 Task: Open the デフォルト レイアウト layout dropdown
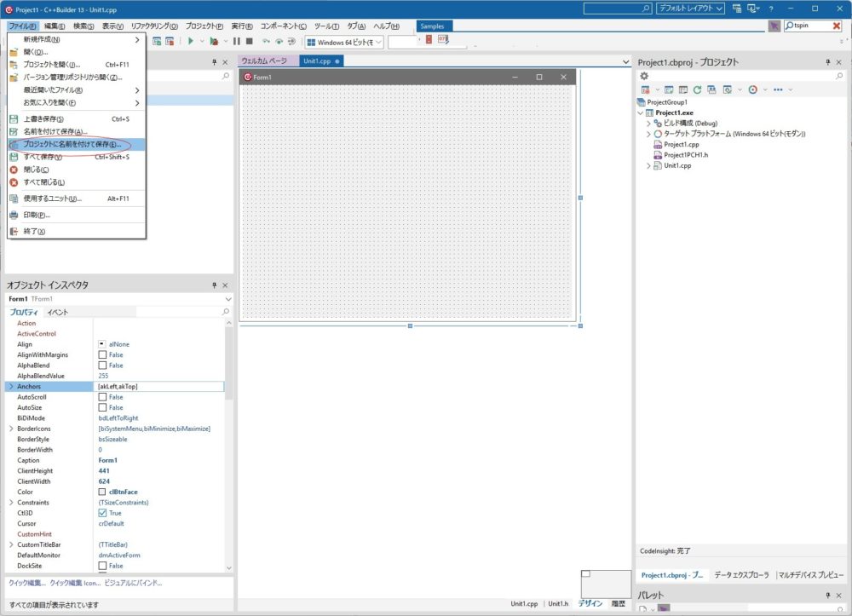coord(690,9)
